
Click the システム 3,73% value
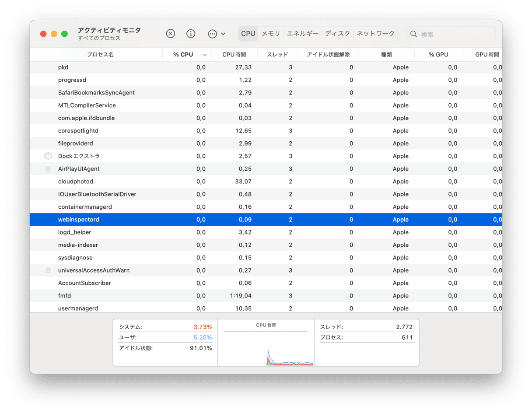(203, 327)
